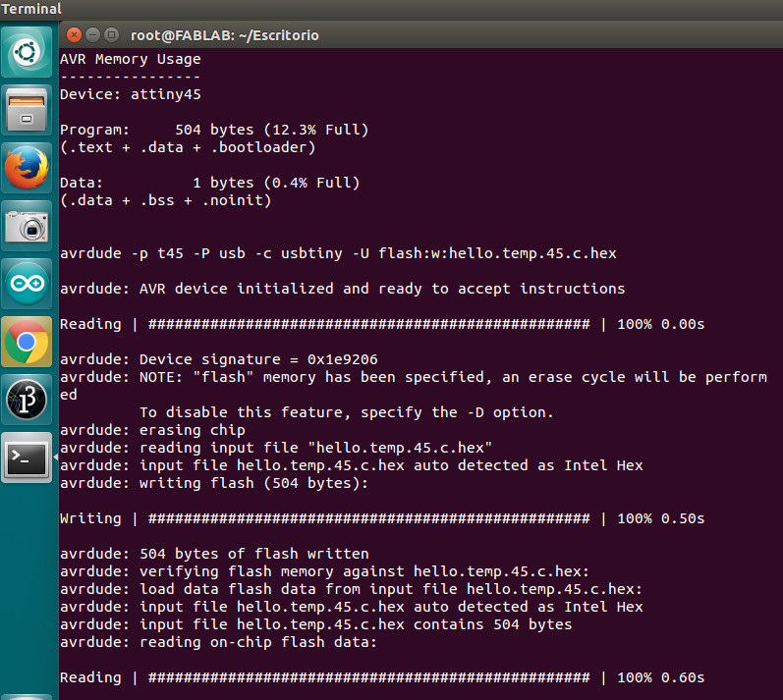Click the '(.data + .bss + .noinit)' line
The width and height of the screenshot is (783, 700).
point(166,200)
